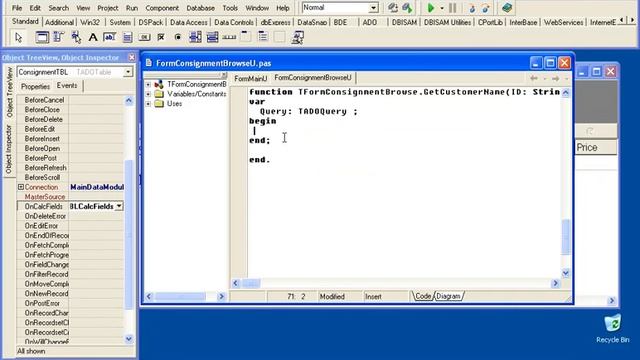The image size is (640, 360).
Task: Pause the running program
Action: [453, 8]
